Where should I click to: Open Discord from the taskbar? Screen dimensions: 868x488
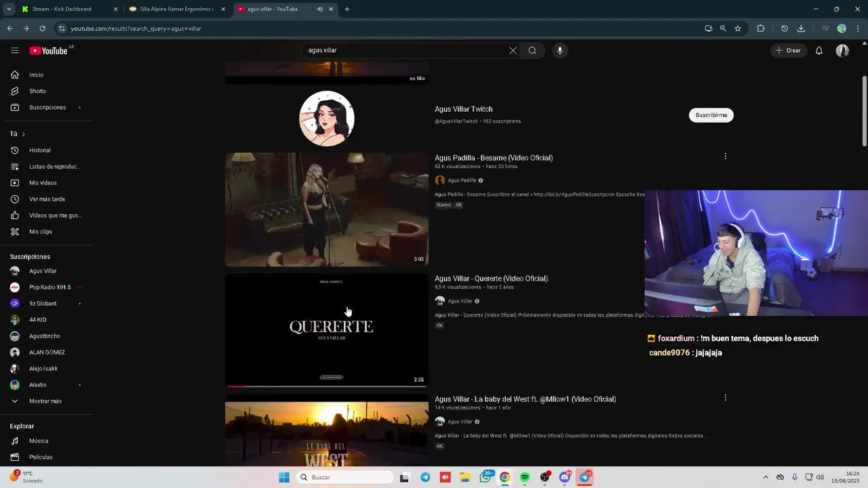point(564,477)
